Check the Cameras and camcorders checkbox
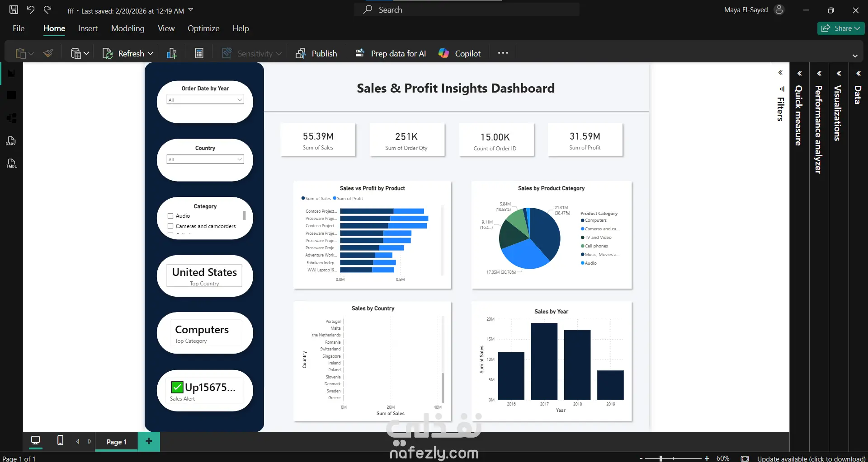This screenshot has width=868, height=462. click(x=170, y=226)
